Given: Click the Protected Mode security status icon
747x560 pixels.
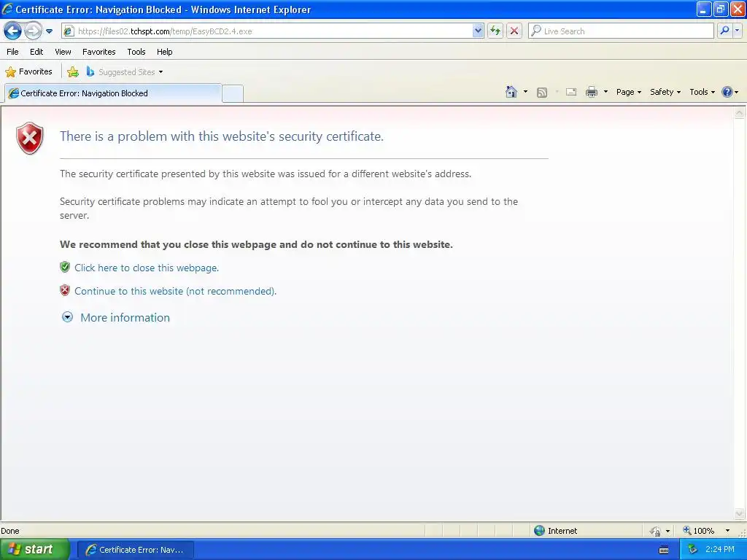Looking at the screenshot, I should click(656, 531).
